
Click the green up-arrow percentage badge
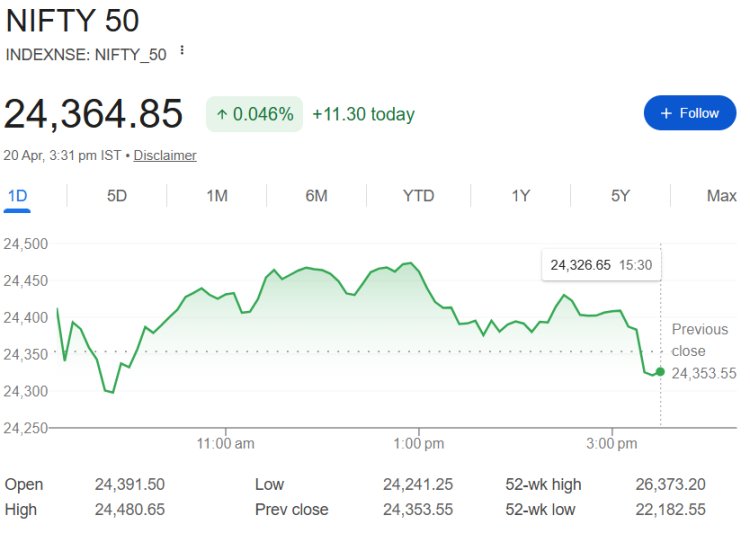click(255, 114)
